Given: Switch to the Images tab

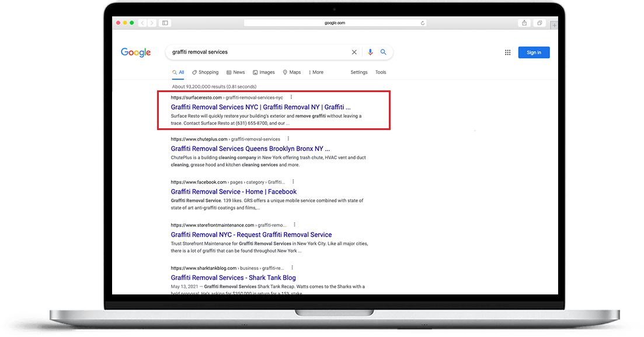Looking at the screenshot, I should (264, 72).
